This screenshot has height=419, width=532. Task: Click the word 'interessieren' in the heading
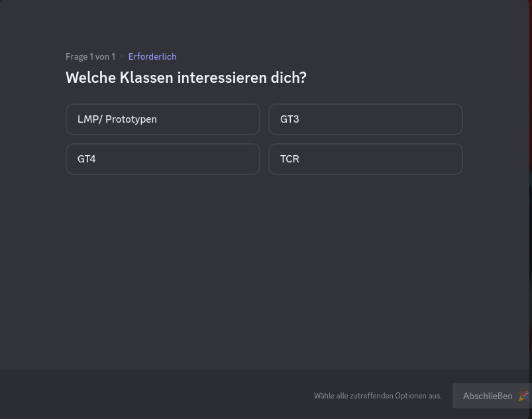221,78
